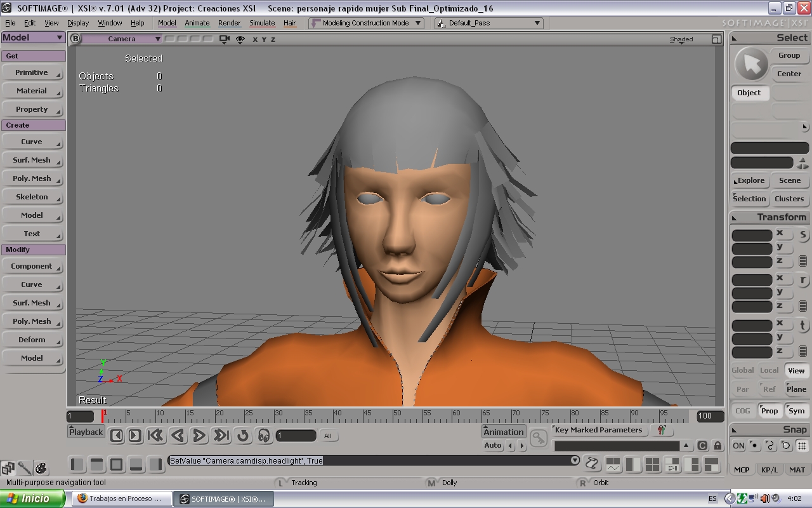Open the File menu
The width and height of the screenshot is (812, 508).
point(10,23)
